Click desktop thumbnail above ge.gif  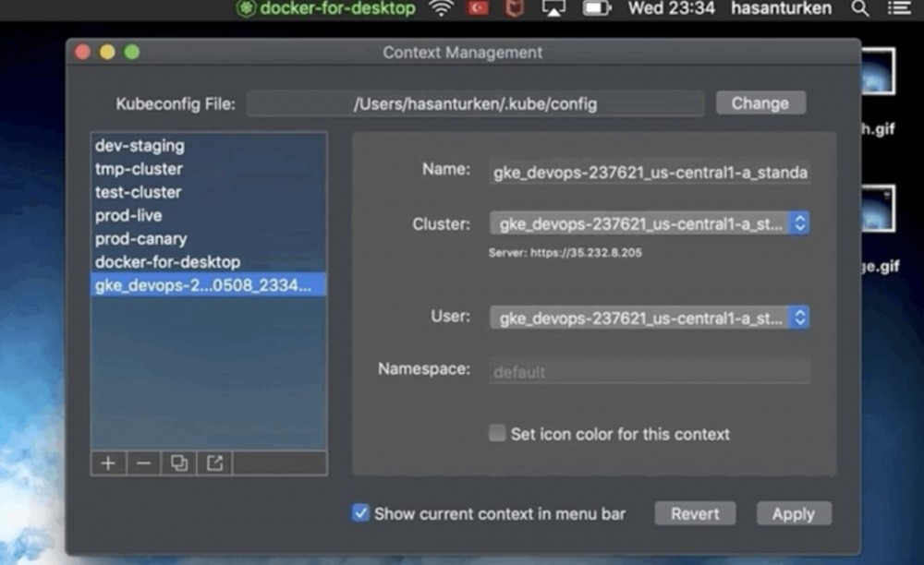(x=878, y=209)
